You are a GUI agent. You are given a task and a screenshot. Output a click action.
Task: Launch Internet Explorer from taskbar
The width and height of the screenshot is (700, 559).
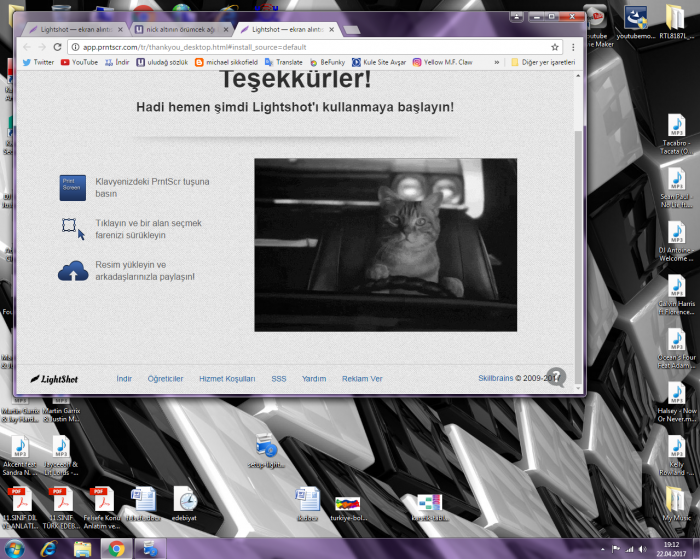click(x=48, y=549)
